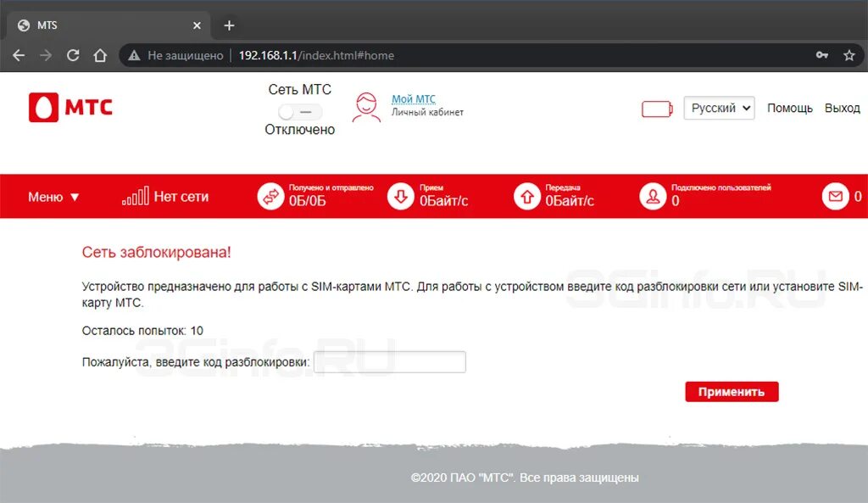Image resolution: width=868 pixels, height=503 pixels.
Task: Click the signal strength bars icon
Action: coord(136,196)
